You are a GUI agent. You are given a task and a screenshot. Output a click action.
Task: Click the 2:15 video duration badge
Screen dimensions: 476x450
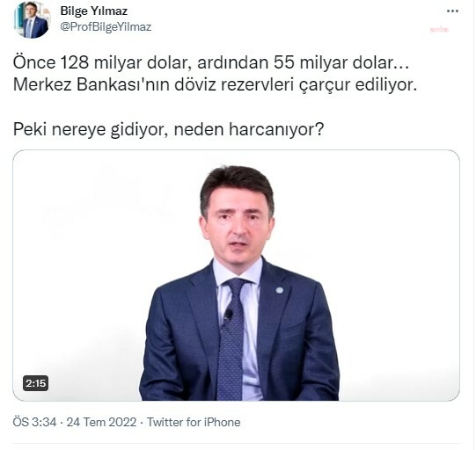click(35, 384)
